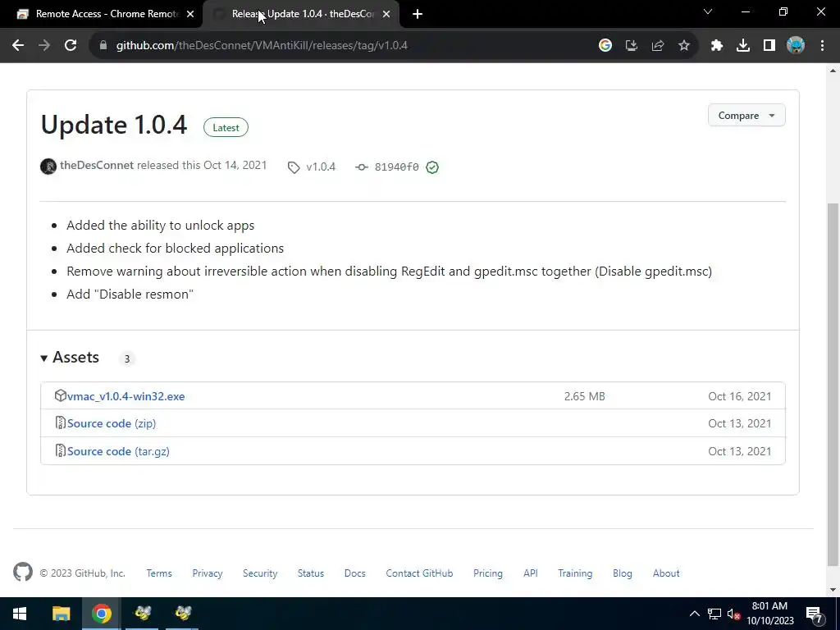
Task: Click the page vertical scrollbar thumb
Action: (x=833, y=384)
